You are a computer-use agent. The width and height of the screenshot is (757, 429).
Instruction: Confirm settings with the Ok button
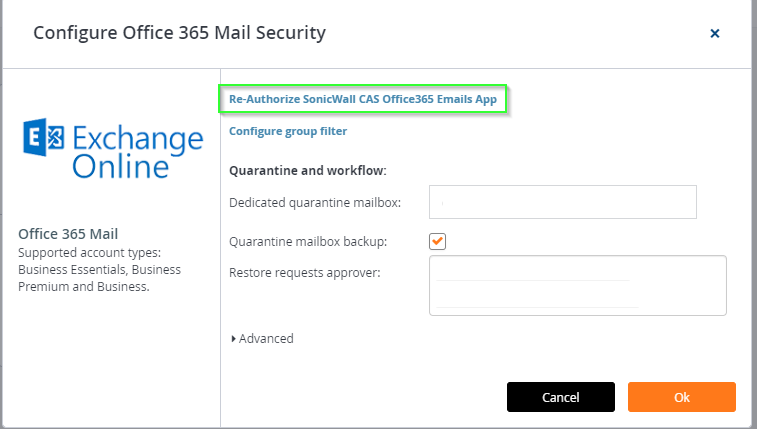pyautogui.click(x=682, y=397)
